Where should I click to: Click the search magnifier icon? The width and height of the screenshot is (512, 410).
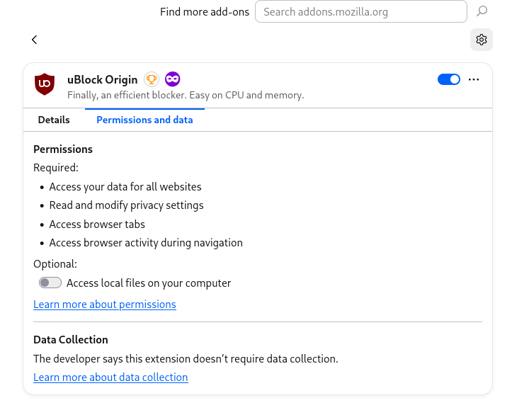click(482, 11)
